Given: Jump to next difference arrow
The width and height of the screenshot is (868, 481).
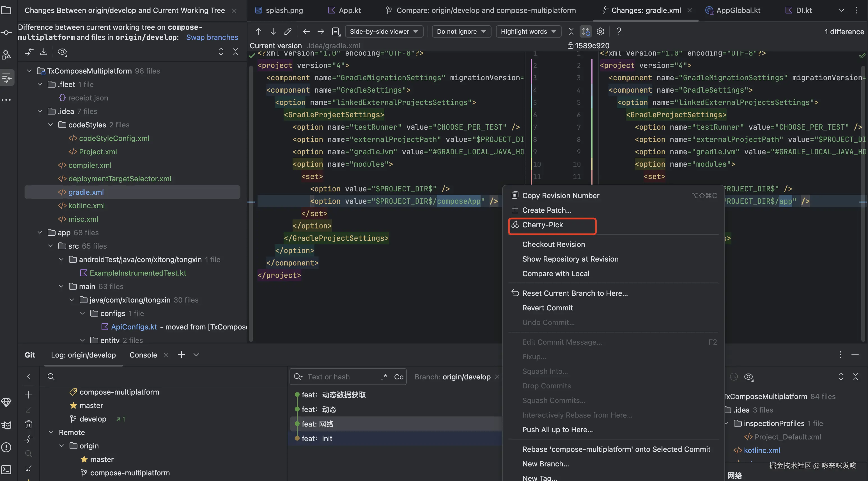Looking at the screenshot, I should [x=273, y=32].
